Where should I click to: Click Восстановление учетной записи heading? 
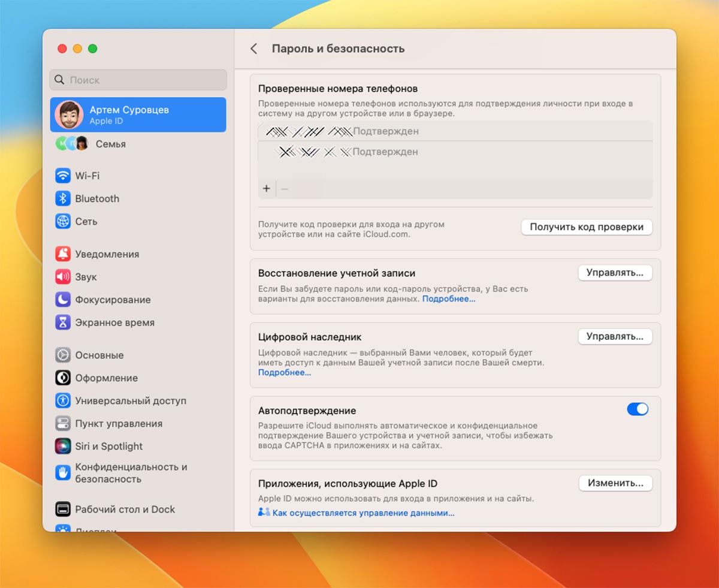[337, 273]
